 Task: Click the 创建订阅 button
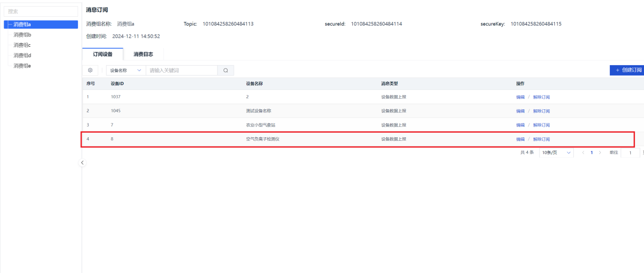tap(628, 71)
